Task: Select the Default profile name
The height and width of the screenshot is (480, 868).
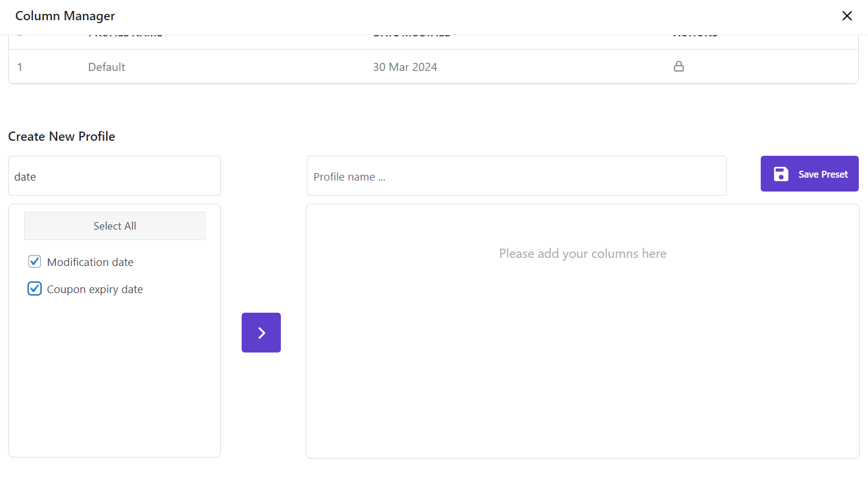Action: [x=107, y=67]
